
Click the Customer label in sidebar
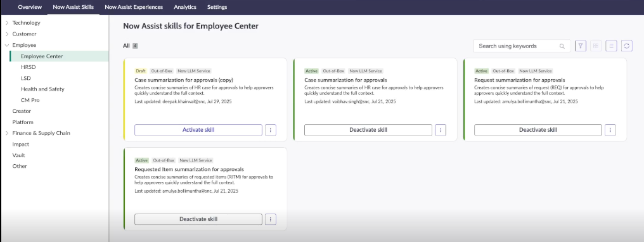click(24, 34)
